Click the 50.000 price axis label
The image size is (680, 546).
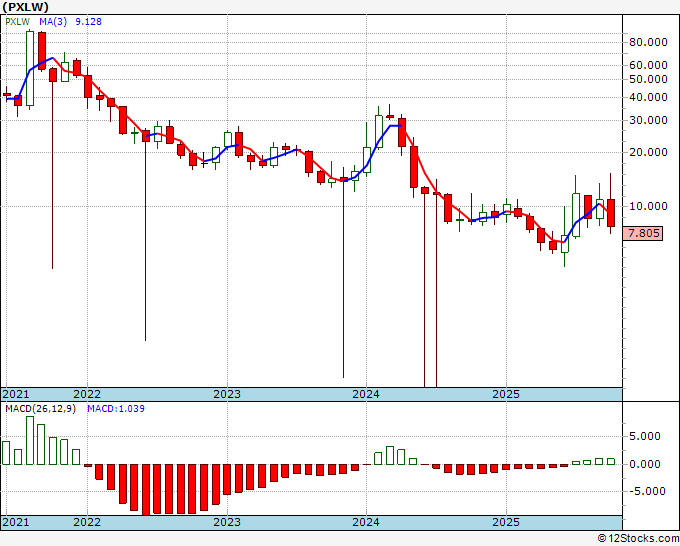click(648, 79)
